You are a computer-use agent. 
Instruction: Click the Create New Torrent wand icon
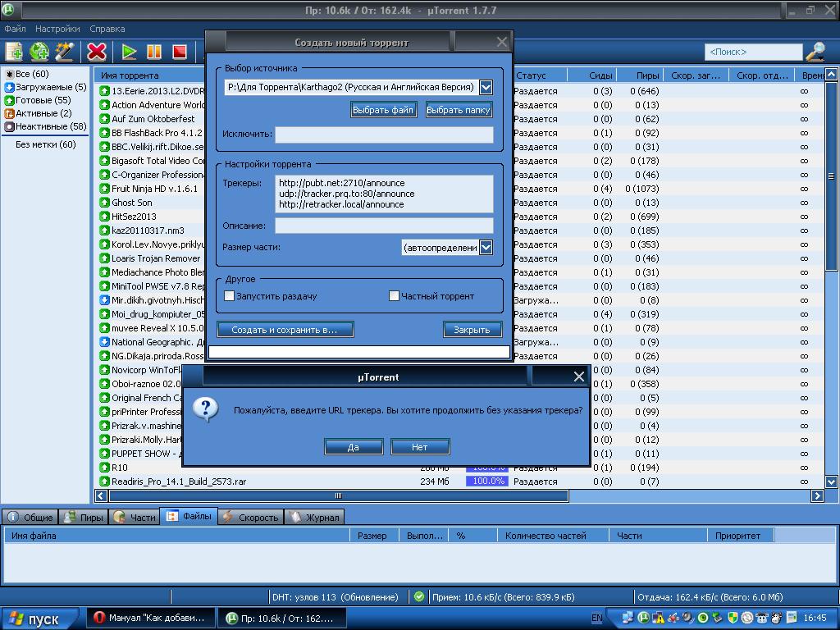pyautogui.click(x=64, y=52)
